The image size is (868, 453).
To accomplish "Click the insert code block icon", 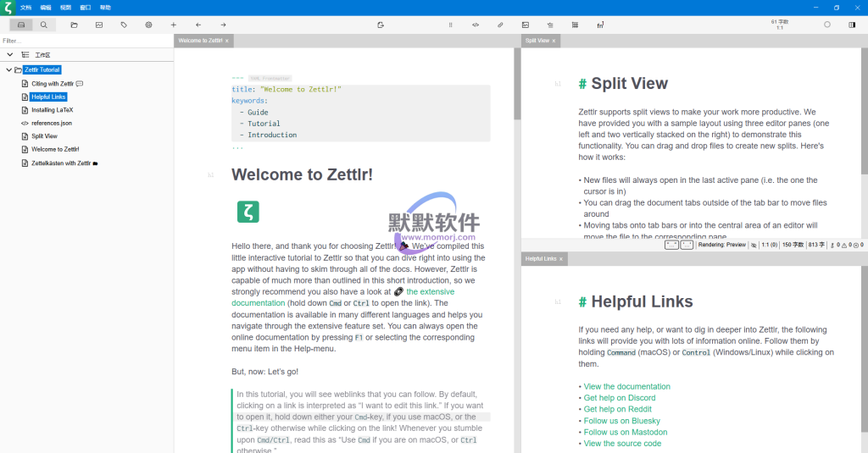I will tap(476, 25).
